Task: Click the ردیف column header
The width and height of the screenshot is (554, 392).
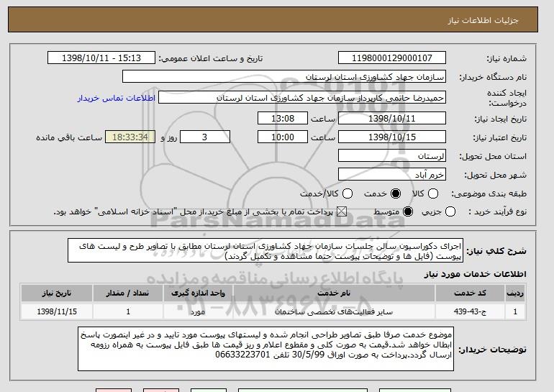Action: point(515,293)
